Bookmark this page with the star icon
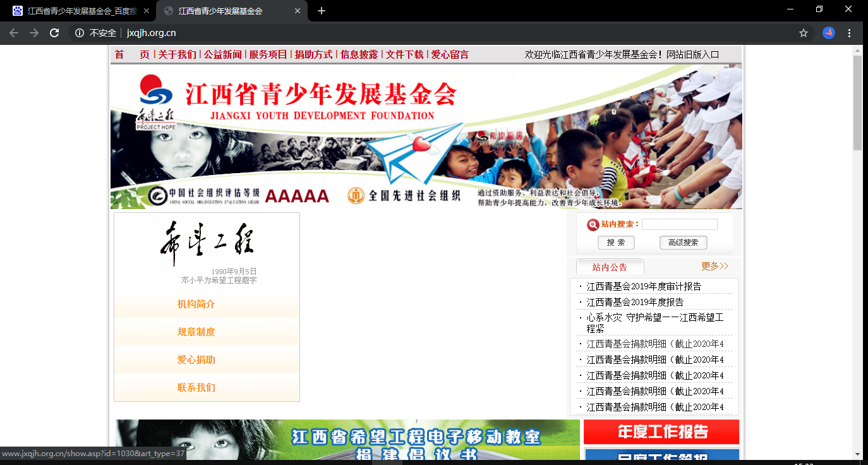Image resolution: width=868 pixels, height=465 pixels. tap(804, 33)
